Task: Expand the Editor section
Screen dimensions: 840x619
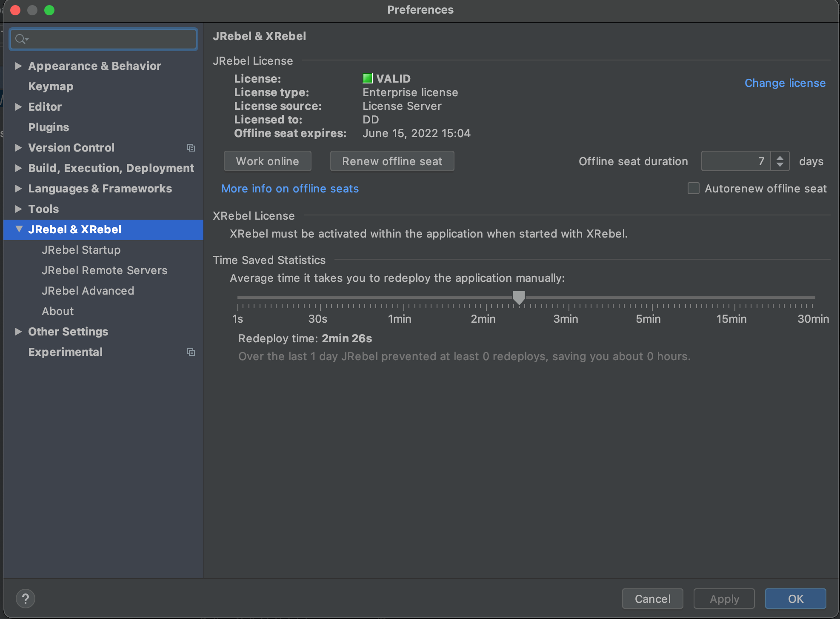Action: (x=18, y=107)
